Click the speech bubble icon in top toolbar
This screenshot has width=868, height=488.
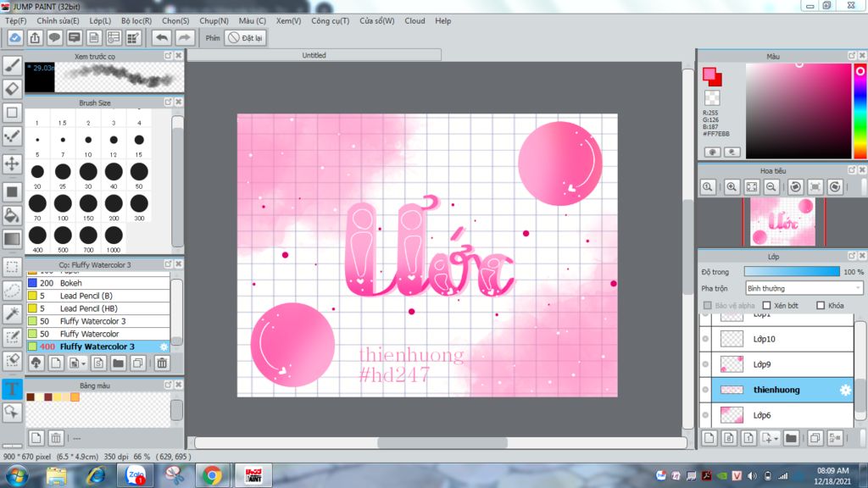[54, 37]
